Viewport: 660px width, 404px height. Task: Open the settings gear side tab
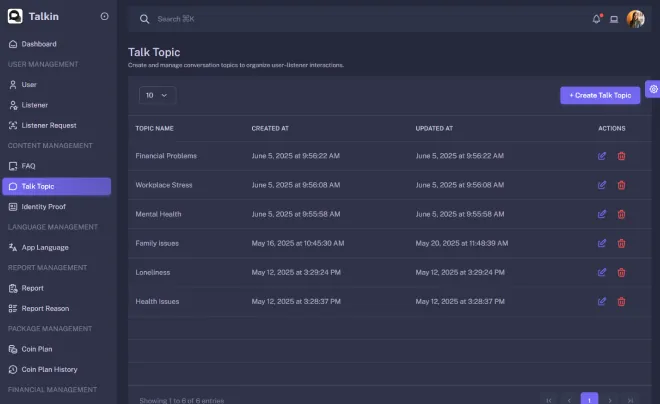[x=653, y=89]
